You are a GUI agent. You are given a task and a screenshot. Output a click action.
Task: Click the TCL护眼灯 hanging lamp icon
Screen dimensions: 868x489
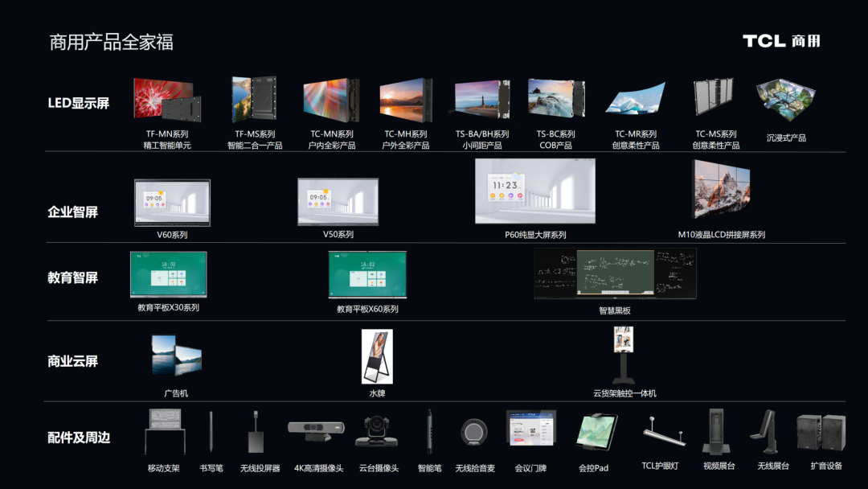click(x=665, y=431)
